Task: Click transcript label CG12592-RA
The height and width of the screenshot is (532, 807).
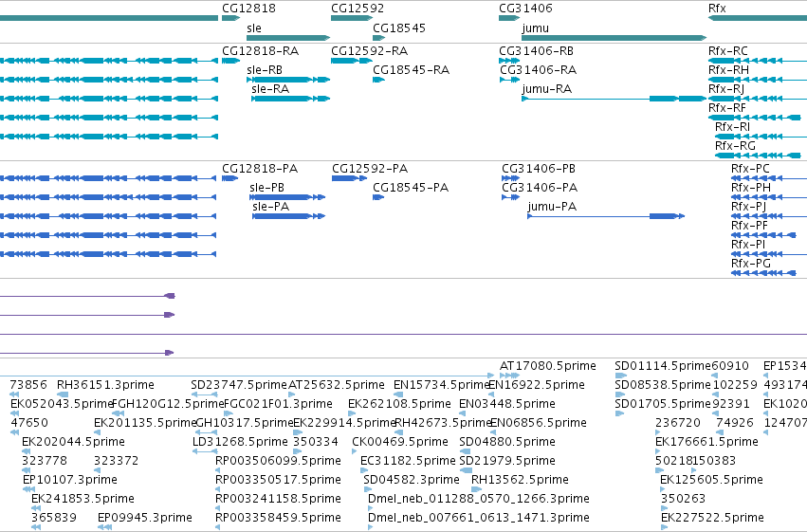Action: 369,51
